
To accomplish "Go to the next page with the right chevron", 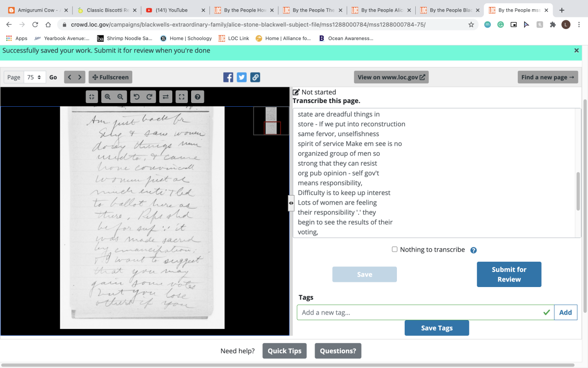I will [x=80, y=77].
